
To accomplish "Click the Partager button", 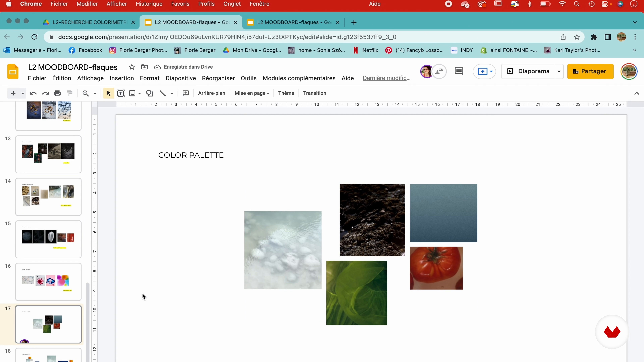I will [x=590, y=71].
